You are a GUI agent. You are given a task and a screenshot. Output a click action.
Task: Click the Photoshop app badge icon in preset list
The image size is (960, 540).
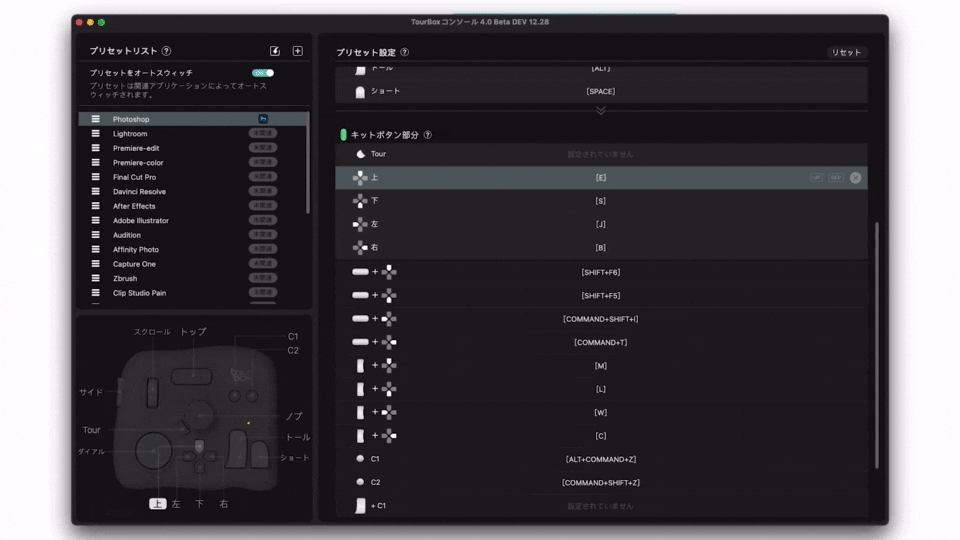[263, 119]
